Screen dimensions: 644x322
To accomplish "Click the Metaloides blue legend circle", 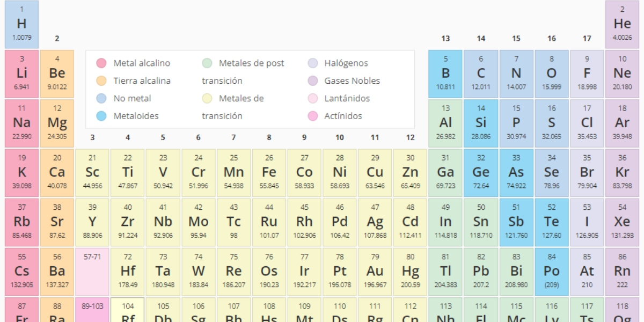I will (101, 116).
